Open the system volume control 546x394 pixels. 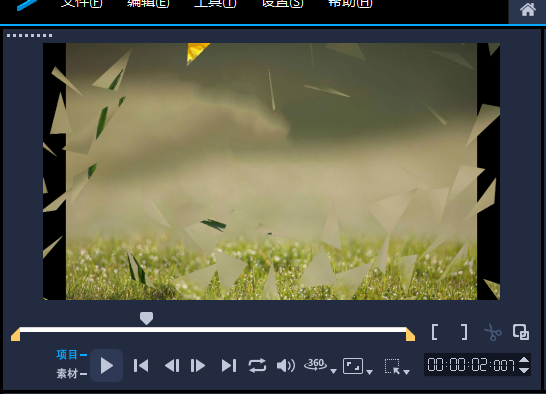(286, 366)
